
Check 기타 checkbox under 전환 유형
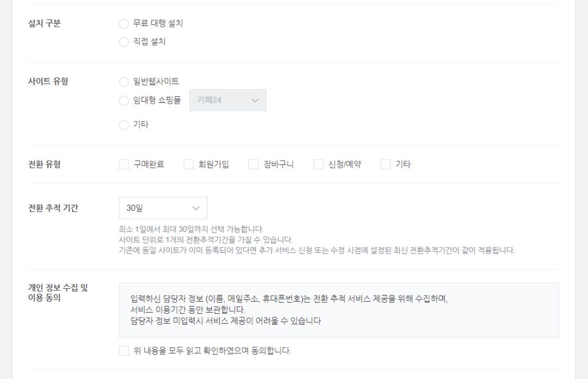click(385, 165)
